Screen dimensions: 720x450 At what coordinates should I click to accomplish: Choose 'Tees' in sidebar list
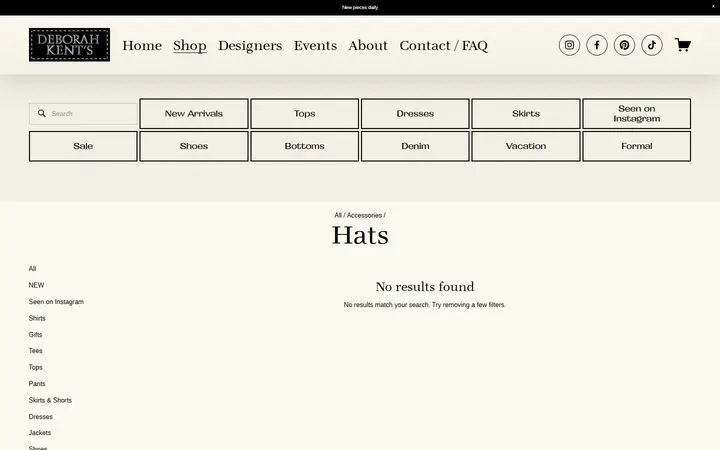[35, 351]
